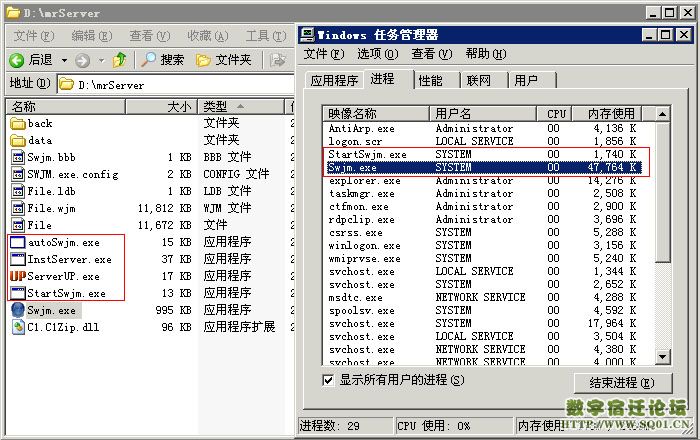Click End Process (结束进程) button
This screenshot has width=700, height=440.
tap(622, 383)
